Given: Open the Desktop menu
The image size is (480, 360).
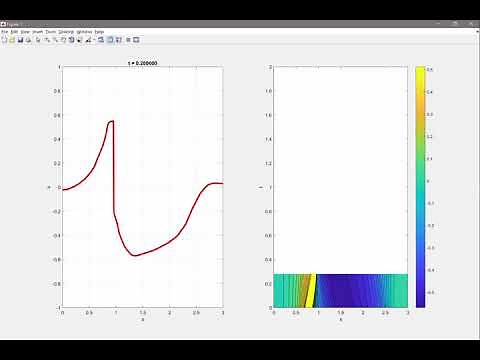Looking at the screenshot, I should pos(66,32).
